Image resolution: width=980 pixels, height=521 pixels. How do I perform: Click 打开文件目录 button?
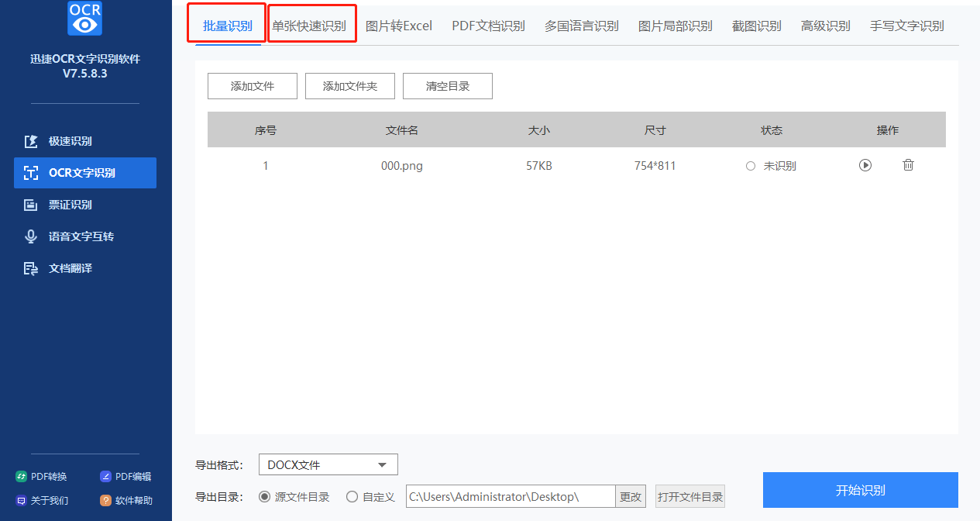pyautogui.click(x=690, y=497)
